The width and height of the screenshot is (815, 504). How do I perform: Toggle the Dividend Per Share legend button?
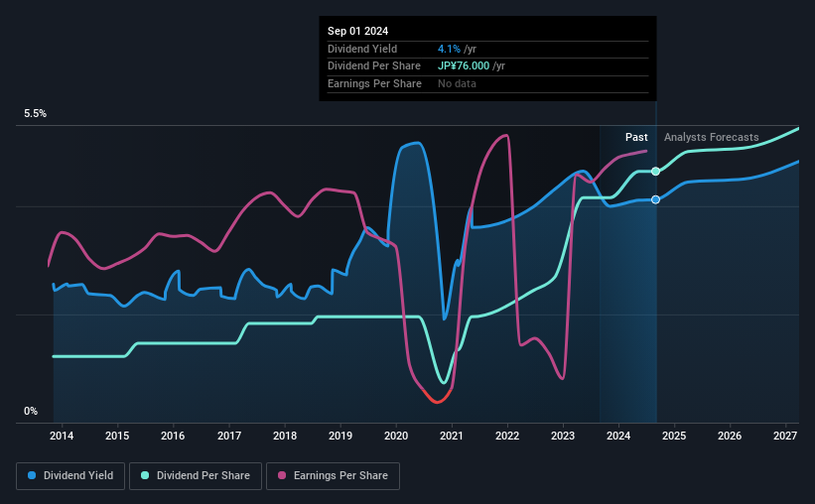pyautogui.click(x=196, y=476)
